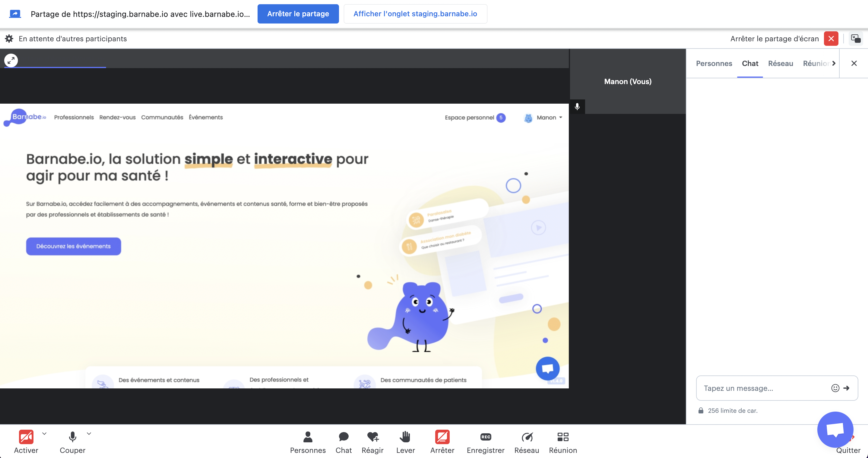Click En attente d'autres participants text

tap(73, 39)
